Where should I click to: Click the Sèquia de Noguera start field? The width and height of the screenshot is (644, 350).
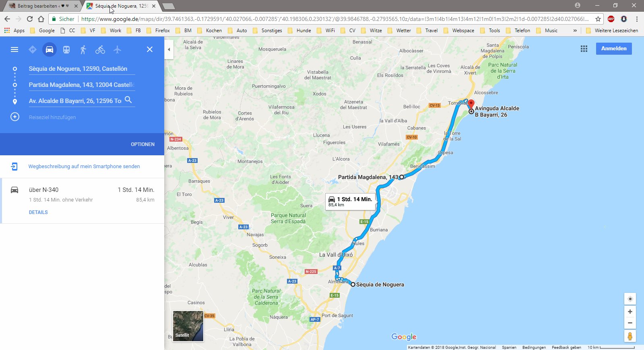tap(82, 69)
